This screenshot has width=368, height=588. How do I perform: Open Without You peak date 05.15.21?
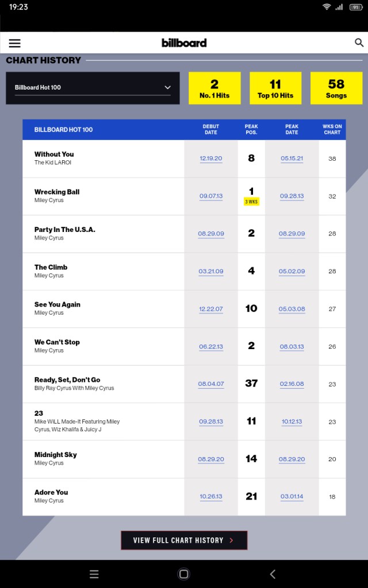292,158
